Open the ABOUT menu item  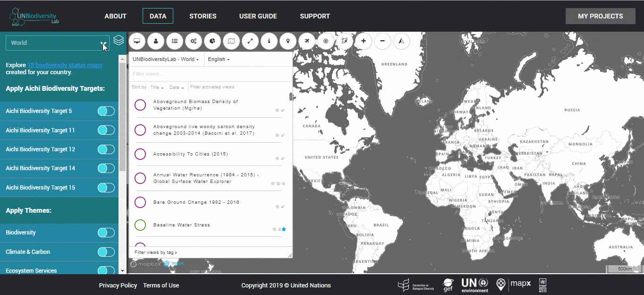click(x=116, y=16)
